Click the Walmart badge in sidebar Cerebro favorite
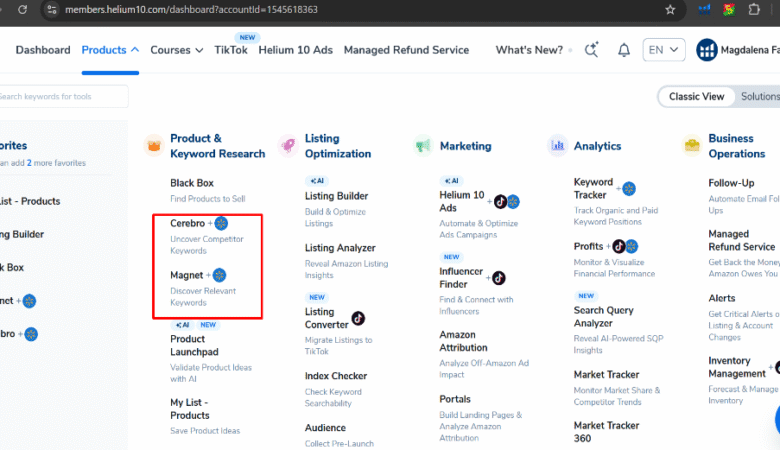The image size is (780, 450). click(31, 334)
